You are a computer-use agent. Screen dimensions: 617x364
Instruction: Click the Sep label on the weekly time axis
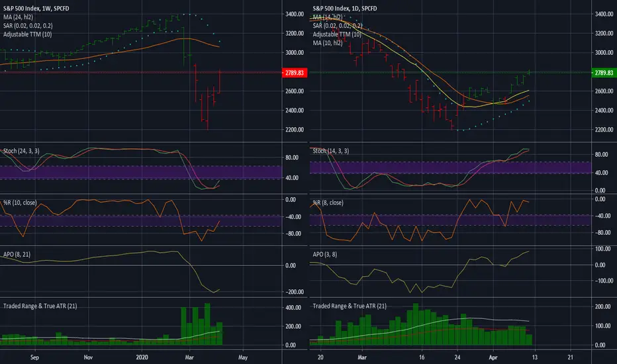(34, 357)
